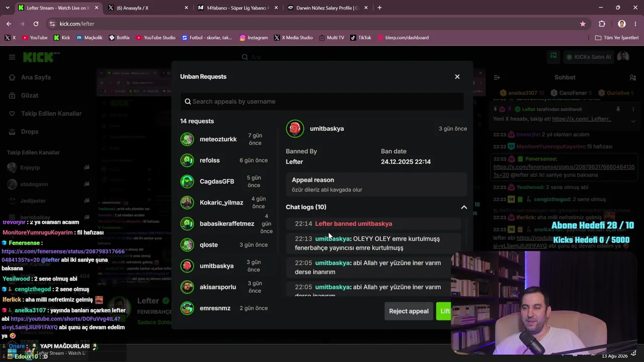Focus the Search appeals by username field
This screenshot has height=362, width=644.
[322, 102]
